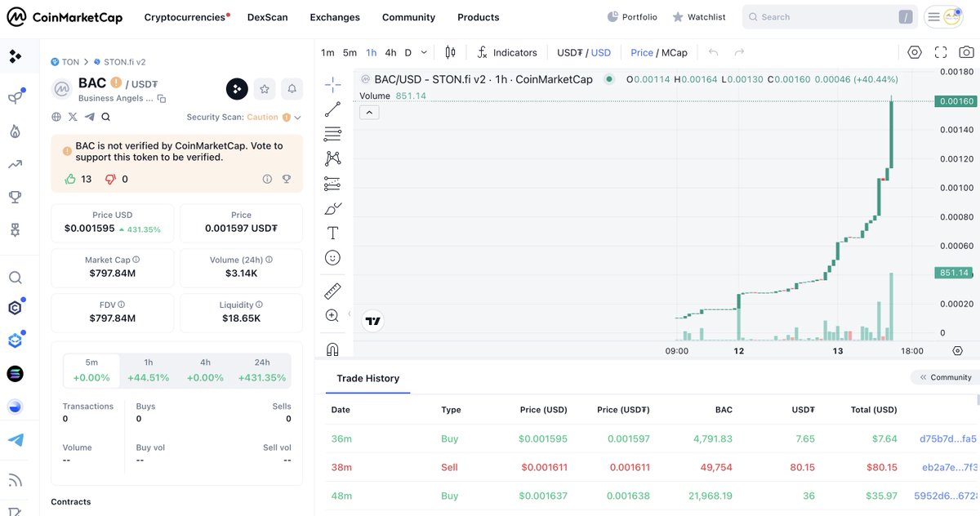Viewport: 980px width, 516px height.
Task: Open the emoji icons tool
Action: tap(332, 258)
